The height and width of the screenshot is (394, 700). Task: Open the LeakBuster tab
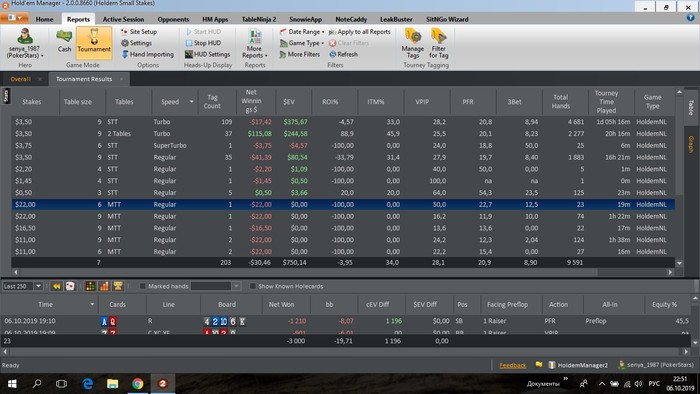click(x=396, y=19)
